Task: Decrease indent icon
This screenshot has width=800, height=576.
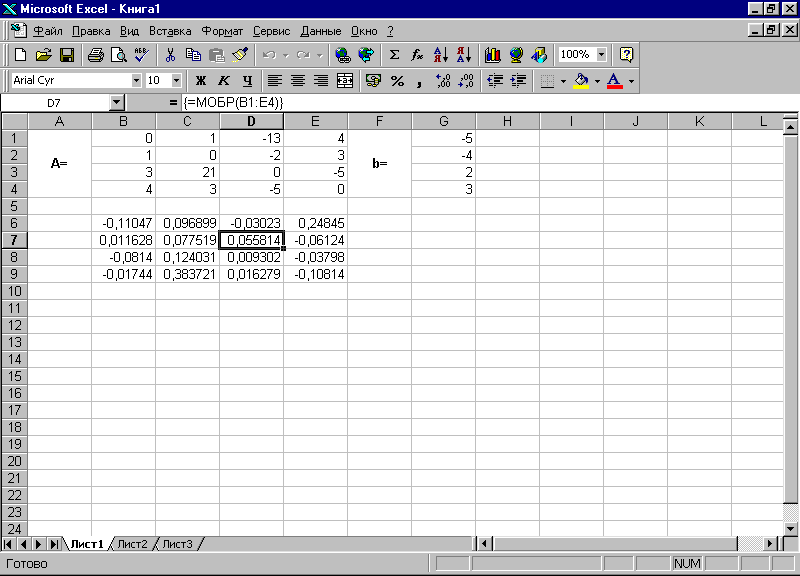Action: [x=495, y=81]
